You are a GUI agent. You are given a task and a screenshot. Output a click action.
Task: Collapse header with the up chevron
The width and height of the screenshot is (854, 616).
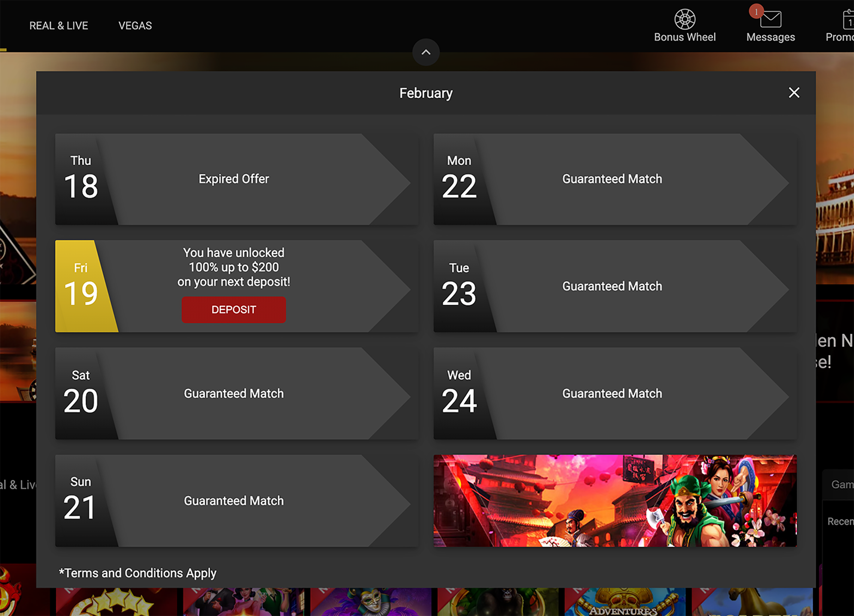(x=426, y=52)
